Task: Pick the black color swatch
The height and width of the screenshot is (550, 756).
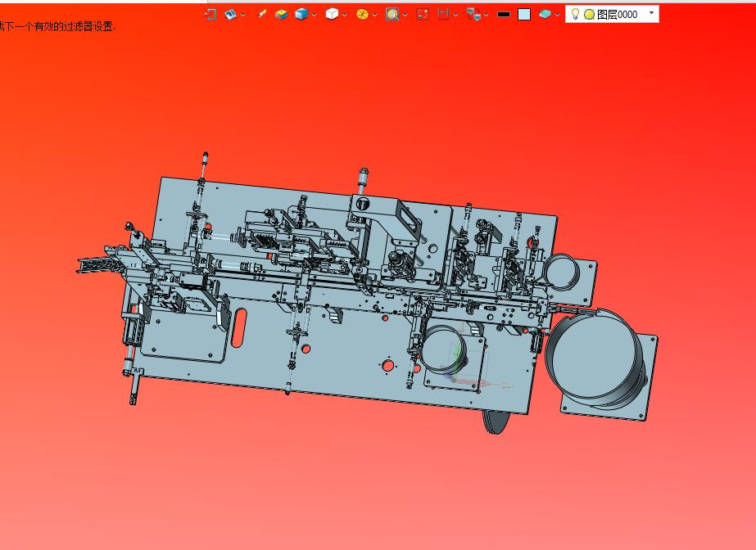Action: click(x=504, y=15)
